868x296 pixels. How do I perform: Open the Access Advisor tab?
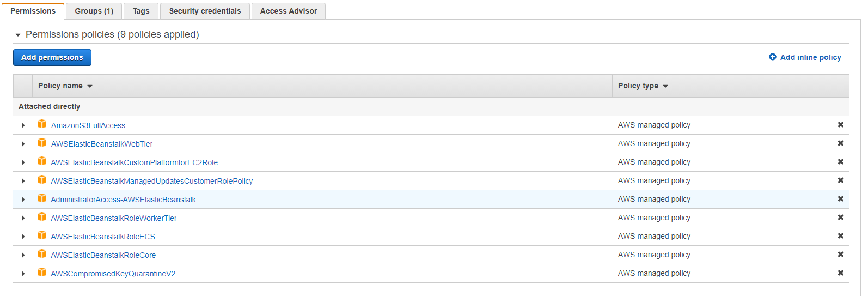289,11
